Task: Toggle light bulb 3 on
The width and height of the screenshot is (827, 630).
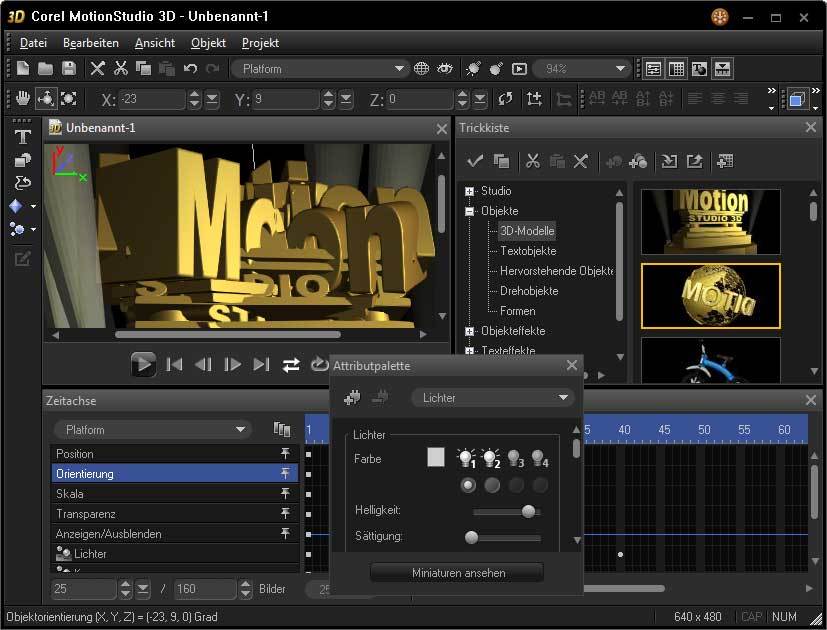Action: point(515,458)
